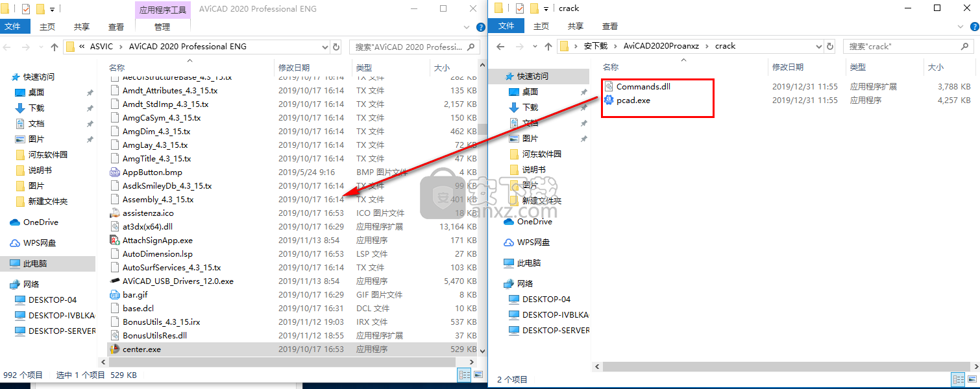
Task: Open DESKTOP-SERVER in crack window sidebar
Action: click(x=556, y=330)
